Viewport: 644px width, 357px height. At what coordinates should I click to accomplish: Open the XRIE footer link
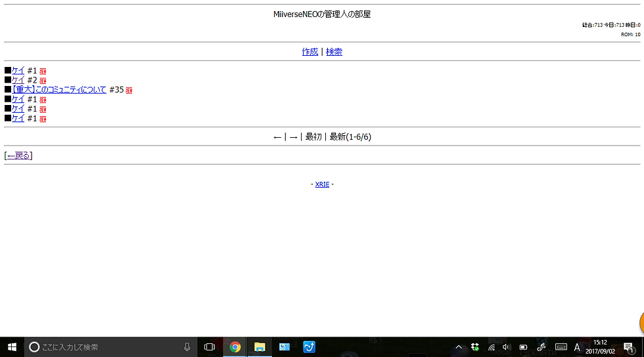(x=322, y=184)
